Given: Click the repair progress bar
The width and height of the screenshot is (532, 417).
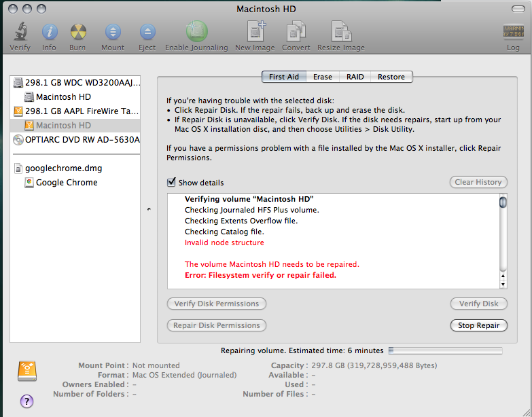Looking at the screenshot, I should click(x=446, y=350).
